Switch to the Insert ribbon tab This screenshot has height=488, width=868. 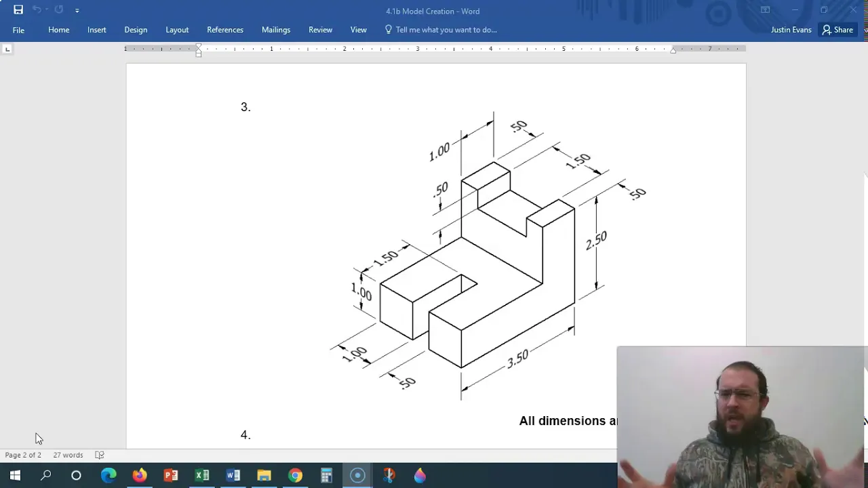tap(97, 30)
